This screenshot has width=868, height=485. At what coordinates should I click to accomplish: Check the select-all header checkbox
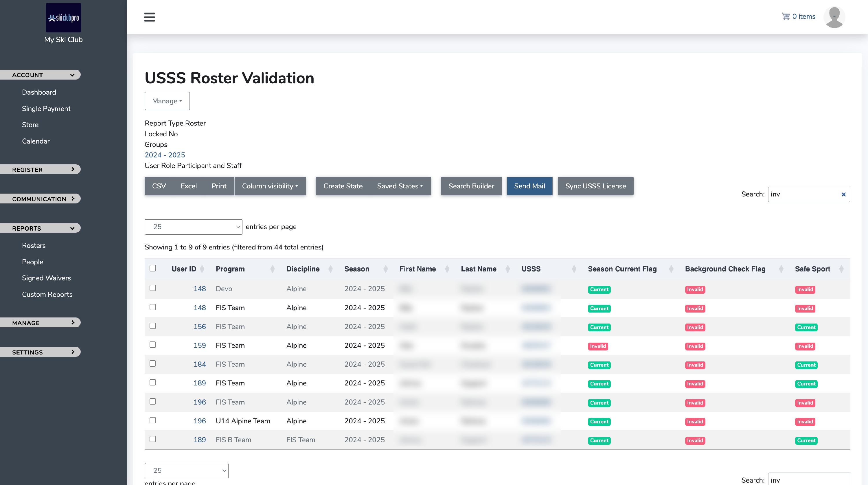[153, 268]
